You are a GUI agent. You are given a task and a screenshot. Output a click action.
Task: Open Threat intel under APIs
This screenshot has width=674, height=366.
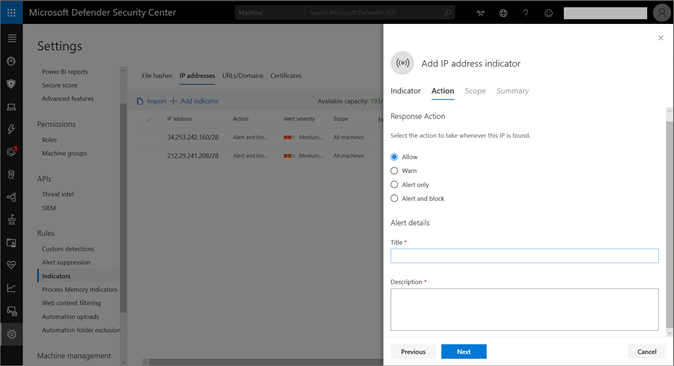pos(58,194)
